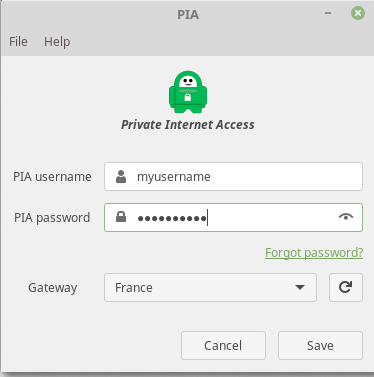Open the Help menu
374x377 pixels.
(x=57, y=42)
